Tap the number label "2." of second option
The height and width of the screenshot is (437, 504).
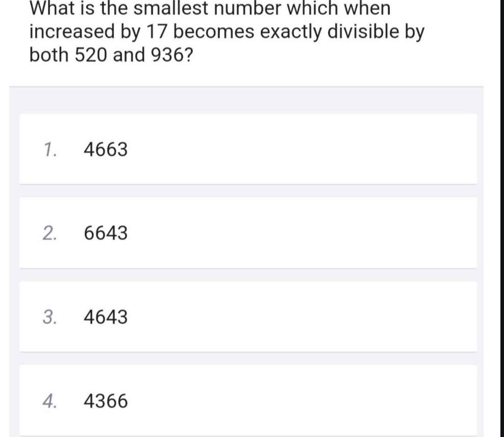point(49,233)
